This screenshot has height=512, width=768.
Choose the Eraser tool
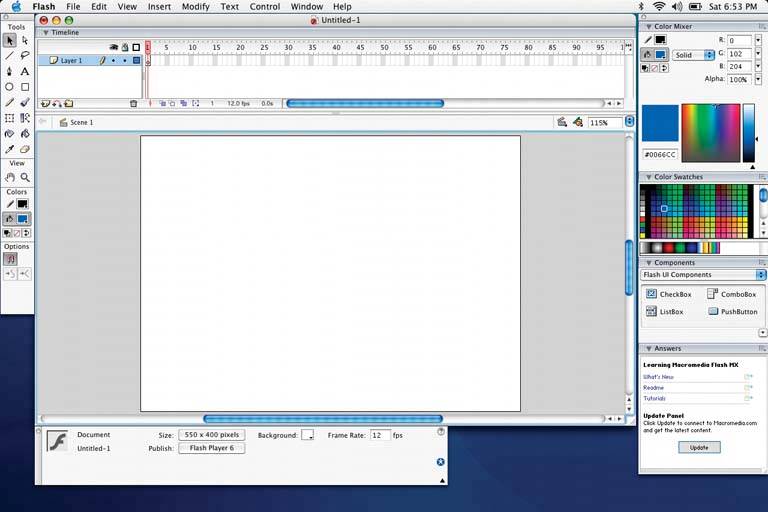(25, 149)
